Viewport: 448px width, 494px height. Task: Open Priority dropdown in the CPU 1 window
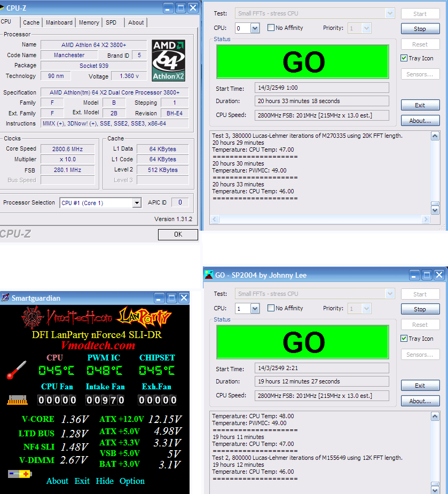coord(366,309)
